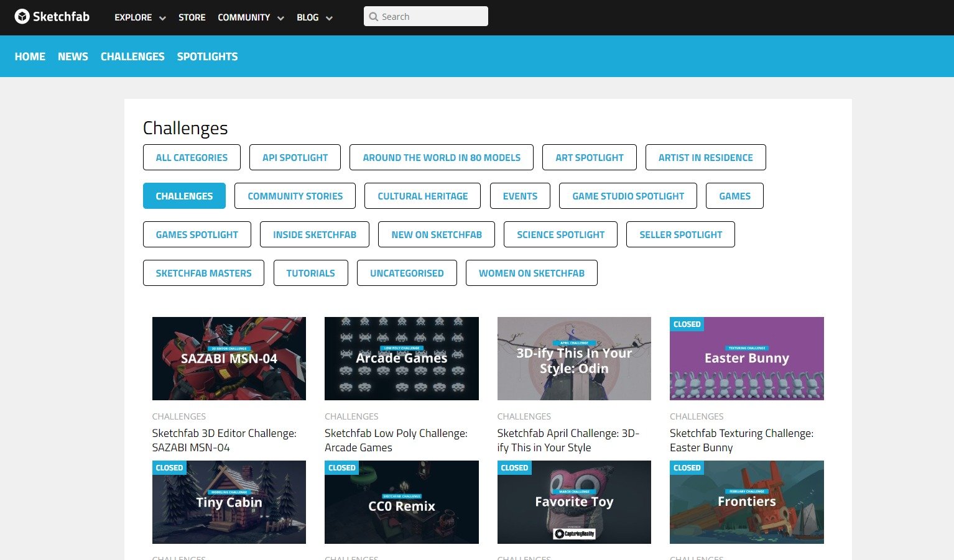Open the News tab
The width and height of the screenshot is (954, 560).
73,57
